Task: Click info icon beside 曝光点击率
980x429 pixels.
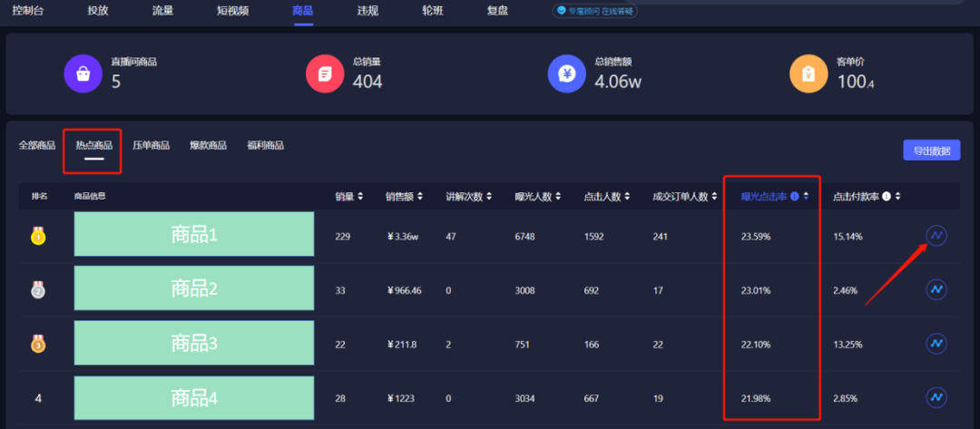Action: pos(794,197)
